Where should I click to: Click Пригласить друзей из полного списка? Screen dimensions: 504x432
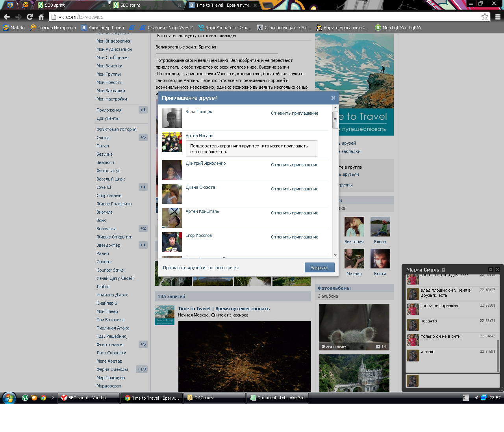(x=201, y=268)
